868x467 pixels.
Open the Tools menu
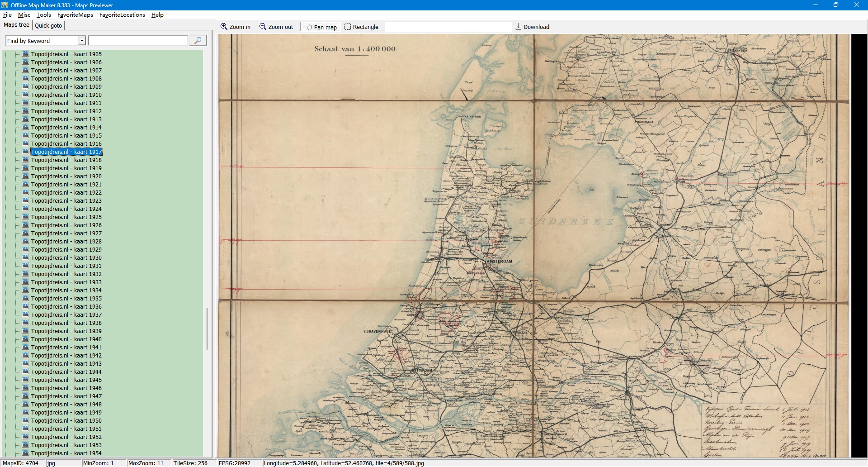[x=43, y=15]
